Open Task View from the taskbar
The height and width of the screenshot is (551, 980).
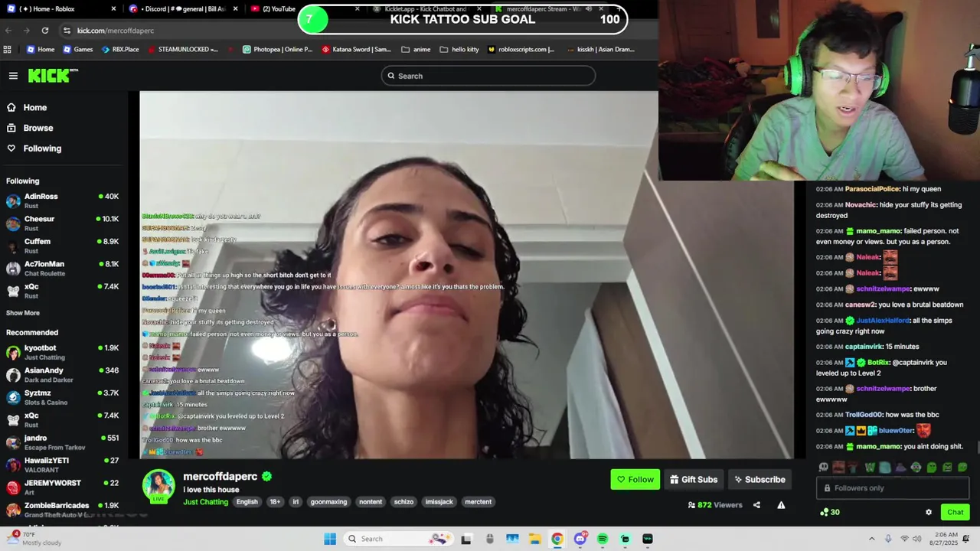tap(465, 539)
